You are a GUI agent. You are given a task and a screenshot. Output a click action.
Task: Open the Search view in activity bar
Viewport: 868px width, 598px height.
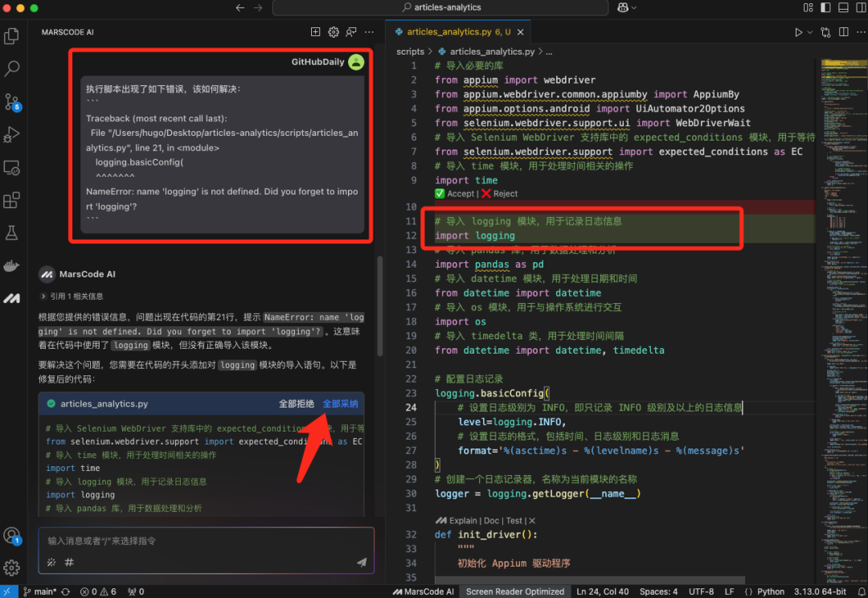(x=11, y=68)
